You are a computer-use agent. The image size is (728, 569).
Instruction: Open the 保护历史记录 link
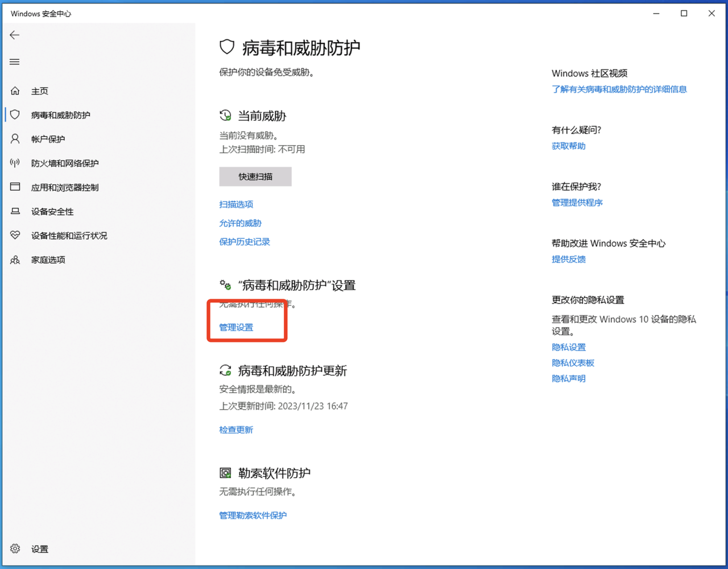[245, 242]
